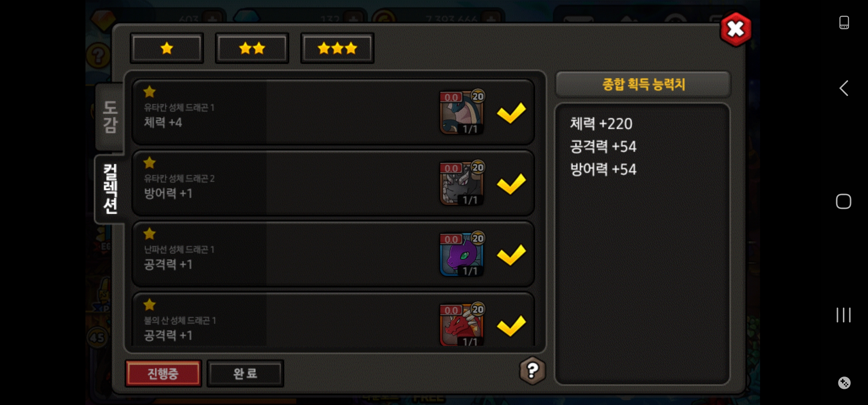Open the 도감 side tab
The image size is (868, 405).
110,117
